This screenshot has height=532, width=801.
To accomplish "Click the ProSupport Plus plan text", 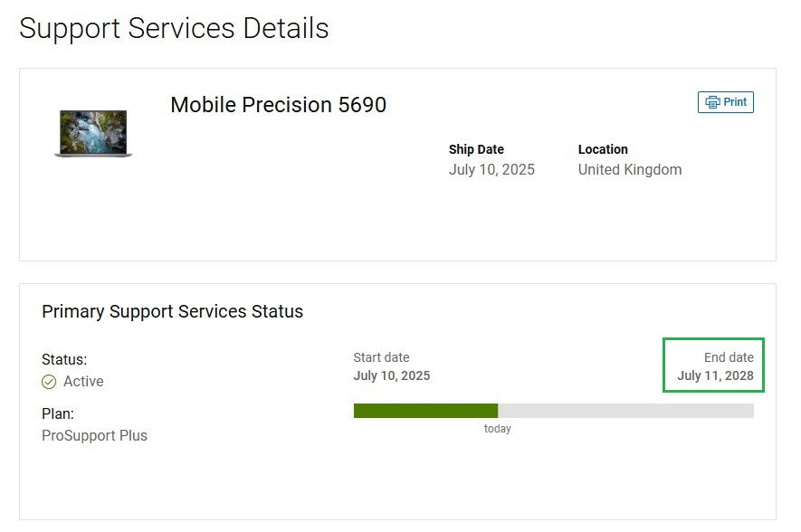I will 94,435.
